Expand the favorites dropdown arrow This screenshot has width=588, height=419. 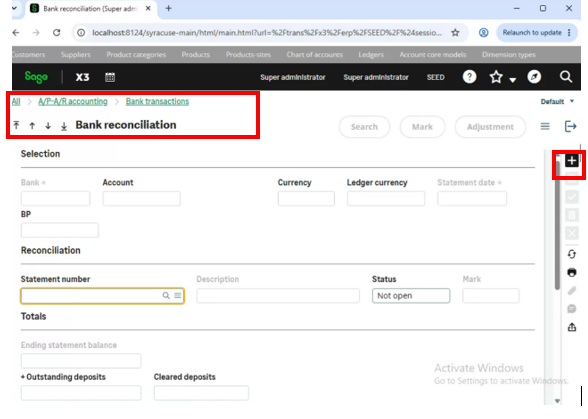[513, 80]
